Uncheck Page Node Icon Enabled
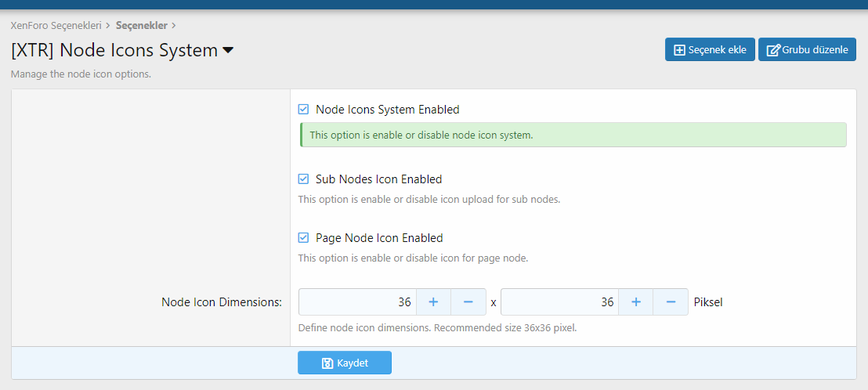The width and height of the screenshot is (868, 390). [303, 238]
